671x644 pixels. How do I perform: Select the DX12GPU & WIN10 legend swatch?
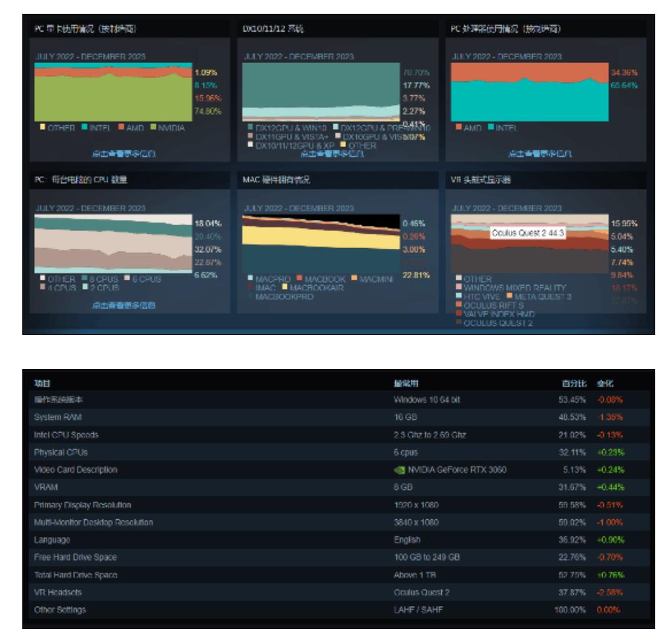[250, 127]
